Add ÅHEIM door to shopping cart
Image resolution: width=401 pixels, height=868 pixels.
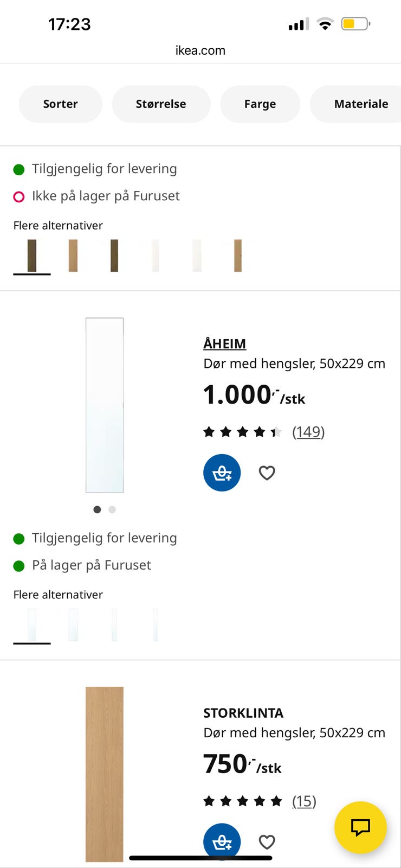(x=222, y=473)
